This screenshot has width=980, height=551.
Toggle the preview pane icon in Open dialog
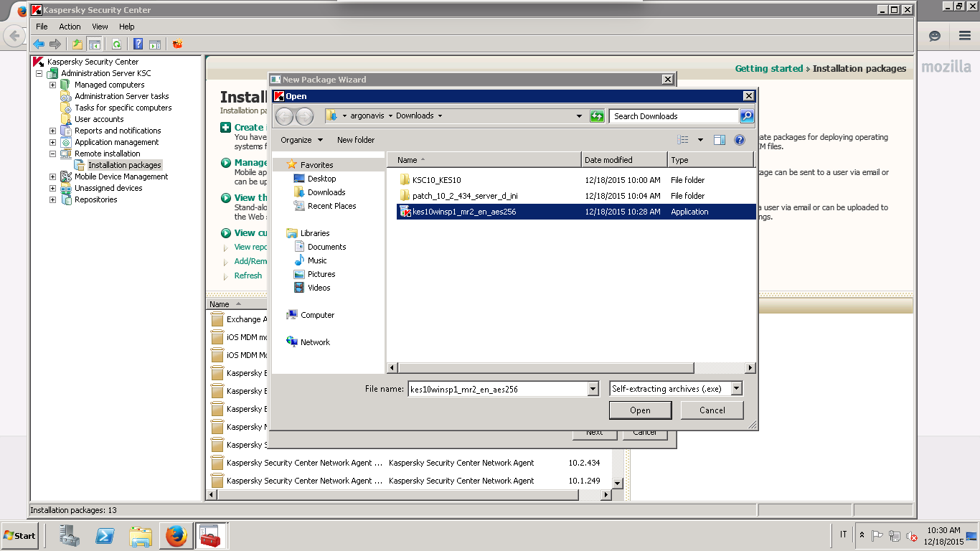click(x=720, y=140)
